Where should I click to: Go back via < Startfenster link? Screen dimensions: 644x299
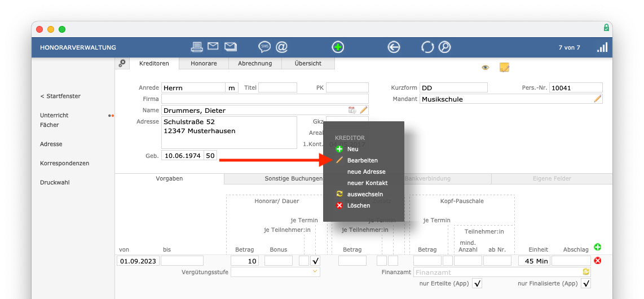click(60, 96)
